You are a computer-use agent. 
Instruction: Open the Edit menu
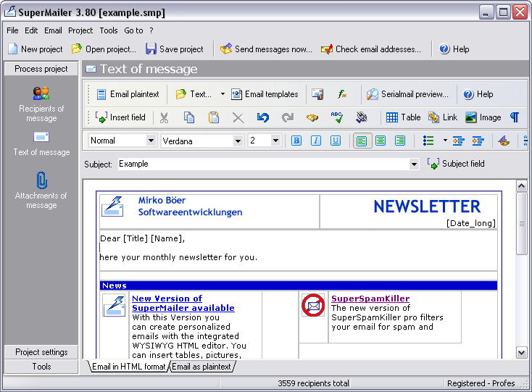pos(31,30)
